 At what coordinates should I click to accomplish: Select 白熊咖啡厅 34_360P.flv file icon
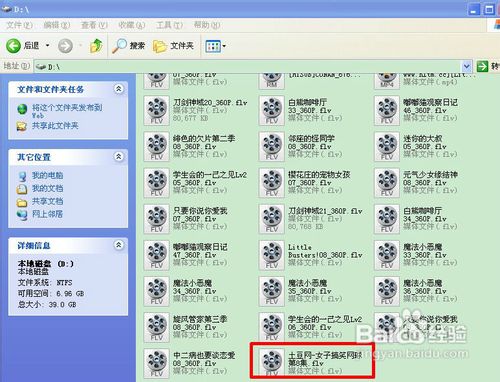(x=387, y=219)
